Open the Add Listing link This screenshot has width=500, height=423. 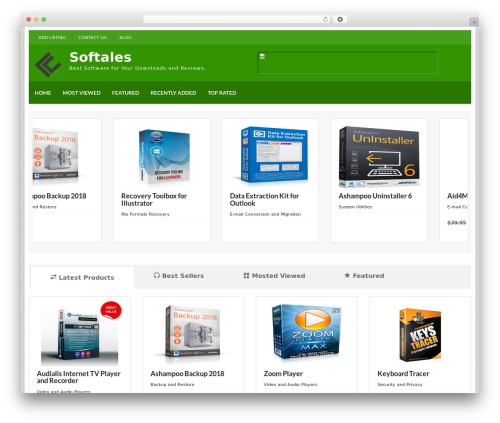(x=52, y=38)
